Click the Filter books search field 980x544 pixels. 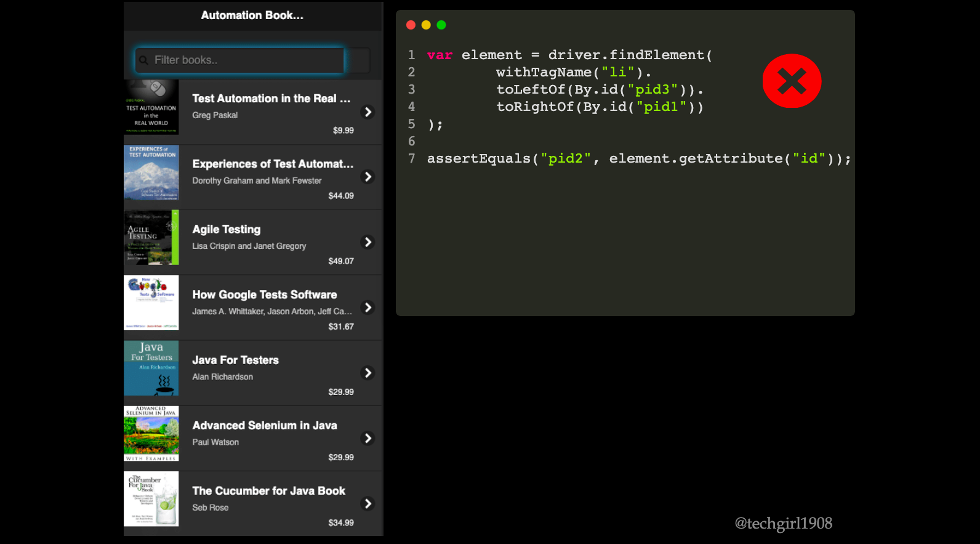[x=246, y=60]
